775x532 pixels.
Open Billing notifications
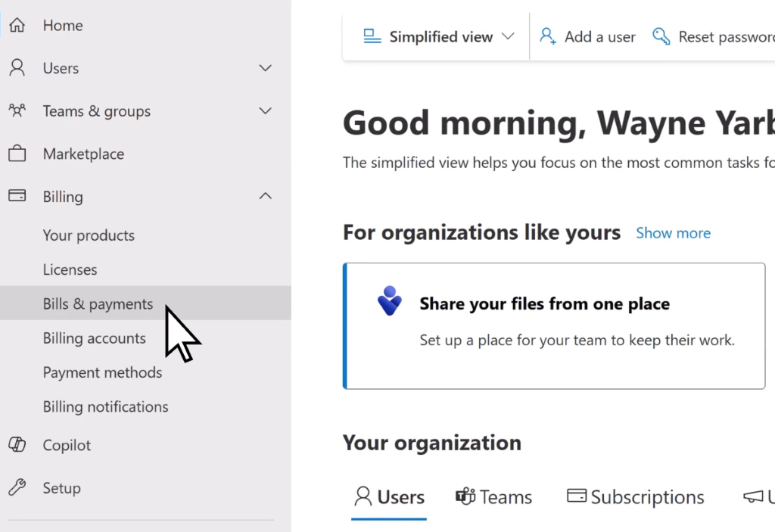(145, 406)
